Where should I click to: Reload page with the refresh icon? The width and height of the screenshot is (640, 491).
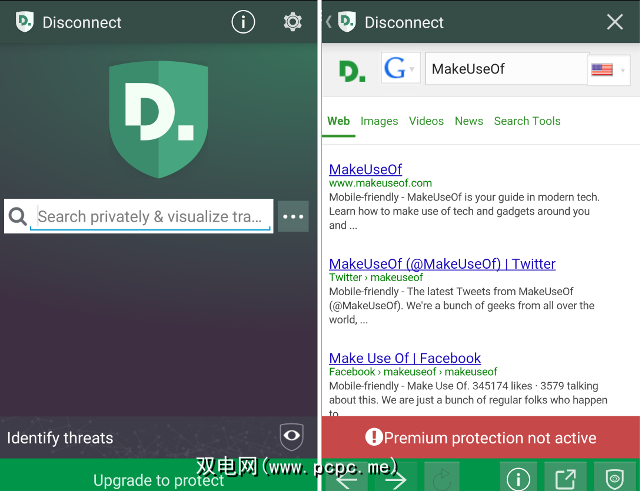point(441,477)
